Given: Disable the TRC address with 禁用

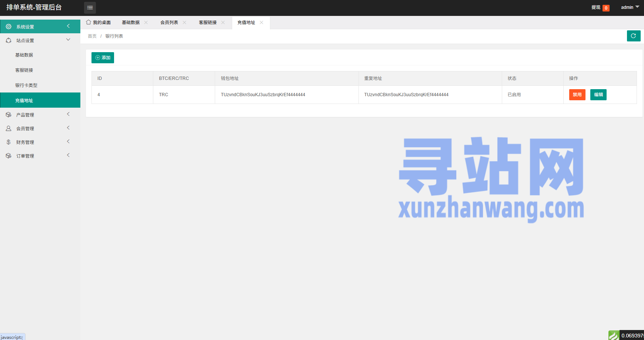Looking at the screenshot, I should tap(577, 95).
